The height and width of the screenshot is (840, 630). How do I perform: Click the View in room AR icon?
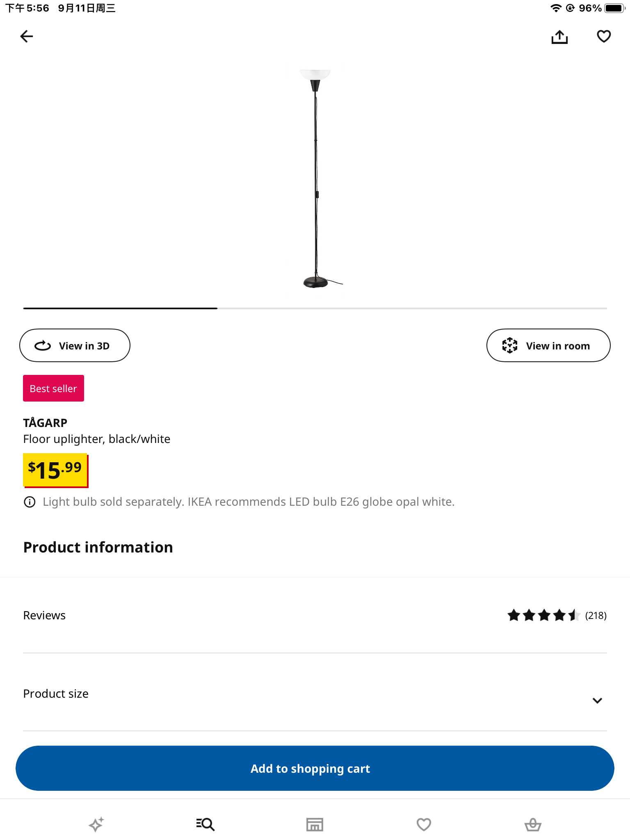pos(510,346)
